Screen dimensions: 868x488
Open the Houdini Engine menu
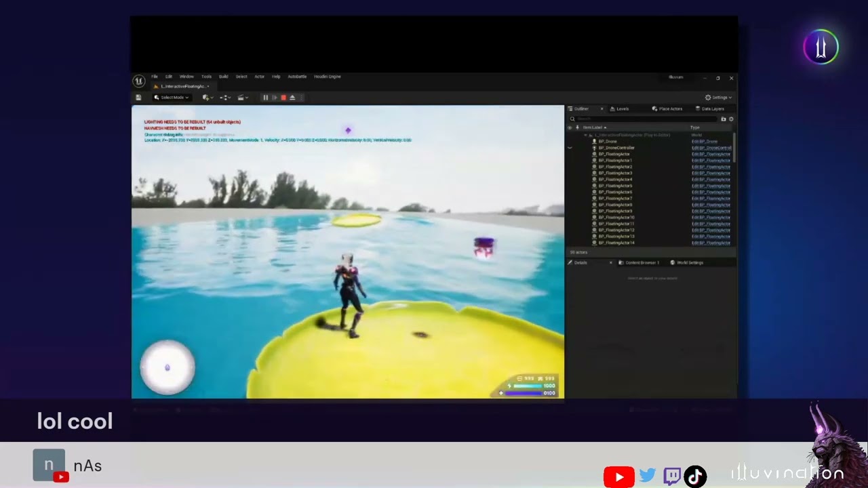[328, 77]
